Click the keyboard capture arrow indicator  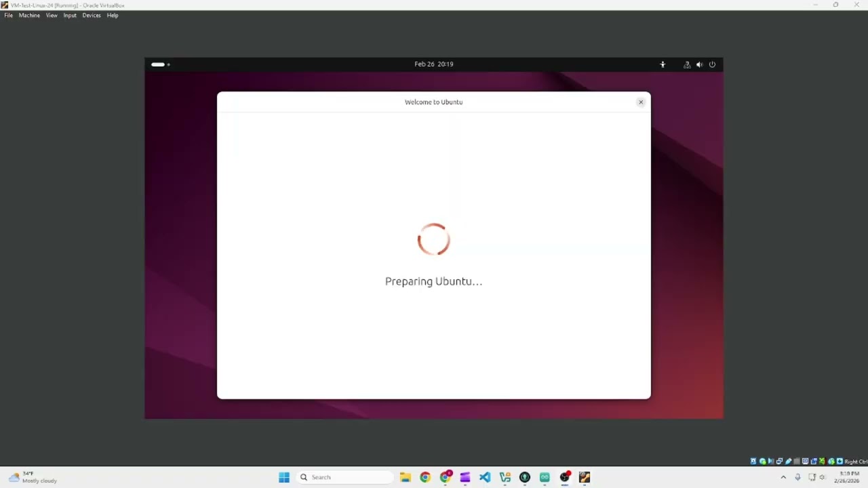click(840, 462)
